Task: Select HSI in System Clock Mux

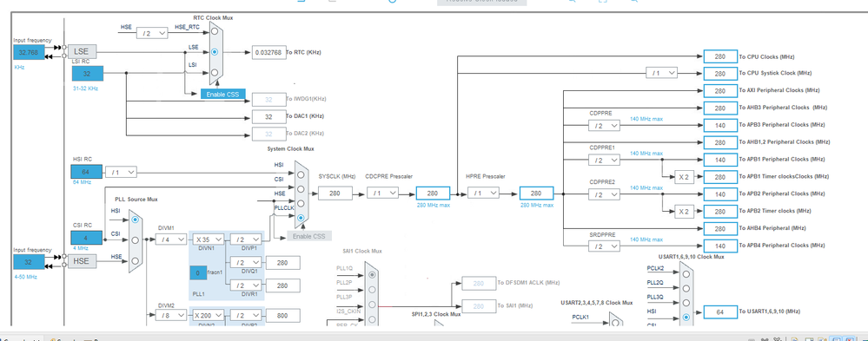Action: pos(301,174)
